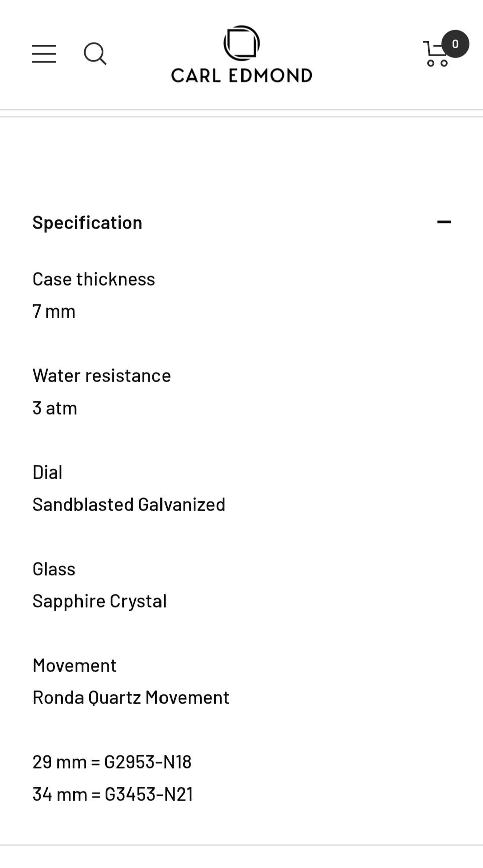
Task: Click the 29 mm G2953-N18 model line
Action: click(112, 762)
